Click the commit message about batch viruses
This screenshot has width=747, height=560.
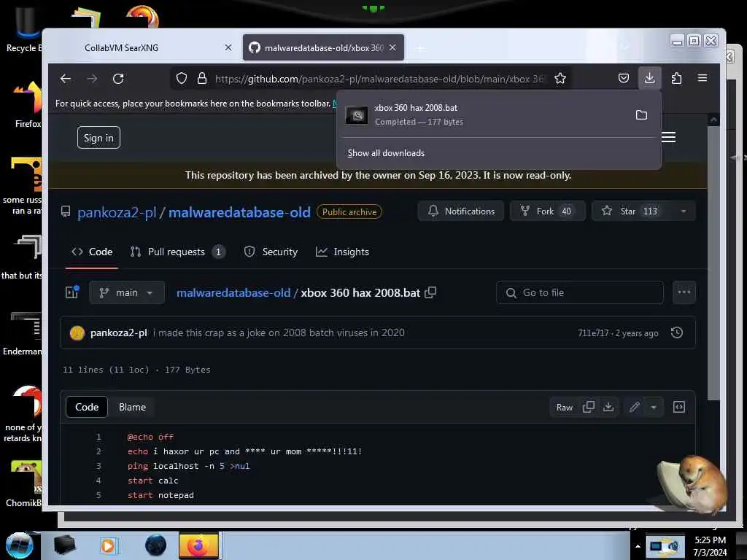click(x=279, y=332)
